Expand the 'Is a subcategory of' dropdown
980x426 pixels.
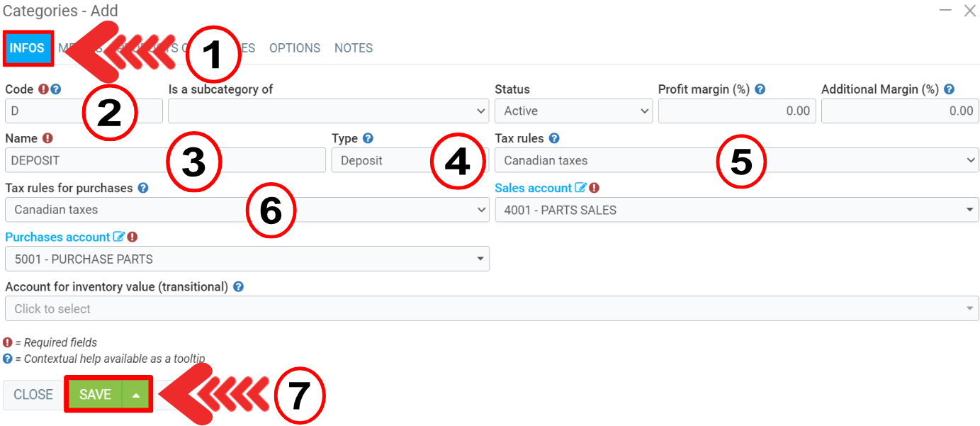tap(327, 111)
